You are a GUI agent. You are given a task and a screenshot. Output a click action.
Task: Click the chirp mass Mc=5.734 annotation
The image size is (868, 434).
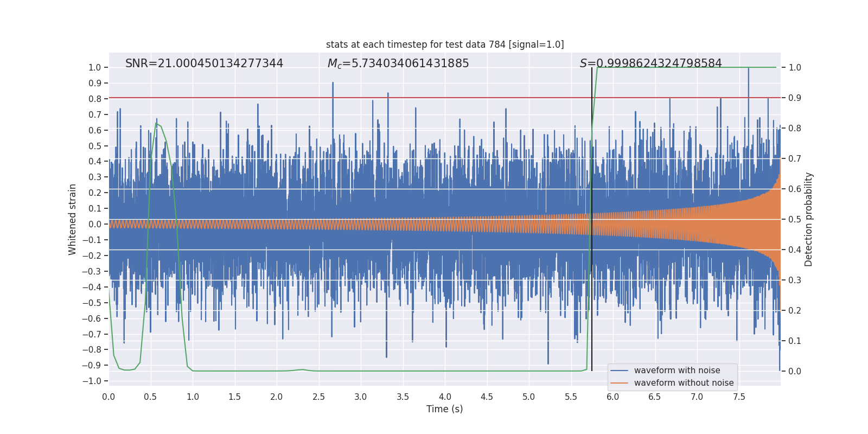tap(398, 63)
